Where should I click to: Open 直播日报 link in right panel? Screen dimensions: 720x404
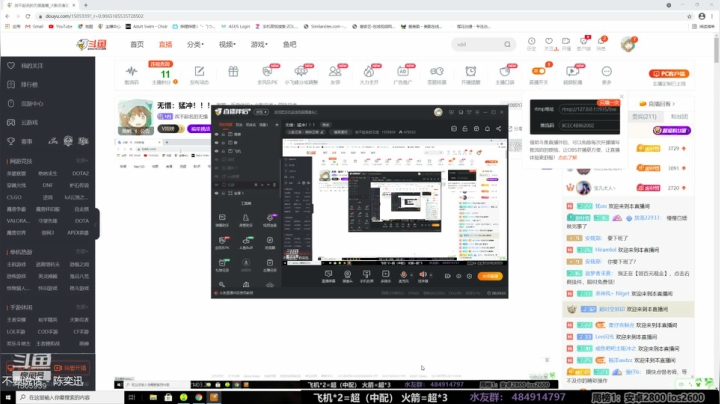[x=657, y=104]
